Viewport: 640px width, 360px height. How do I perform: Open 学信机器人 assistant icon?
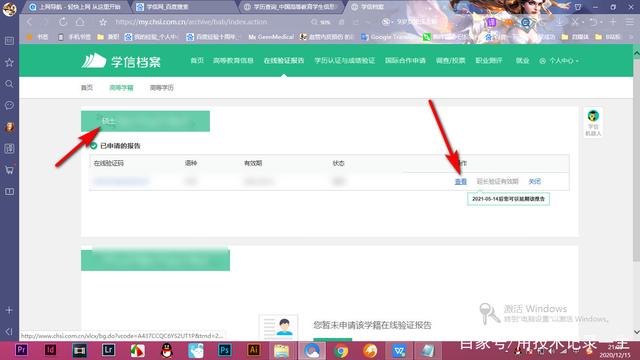click(x=593, y=123)
